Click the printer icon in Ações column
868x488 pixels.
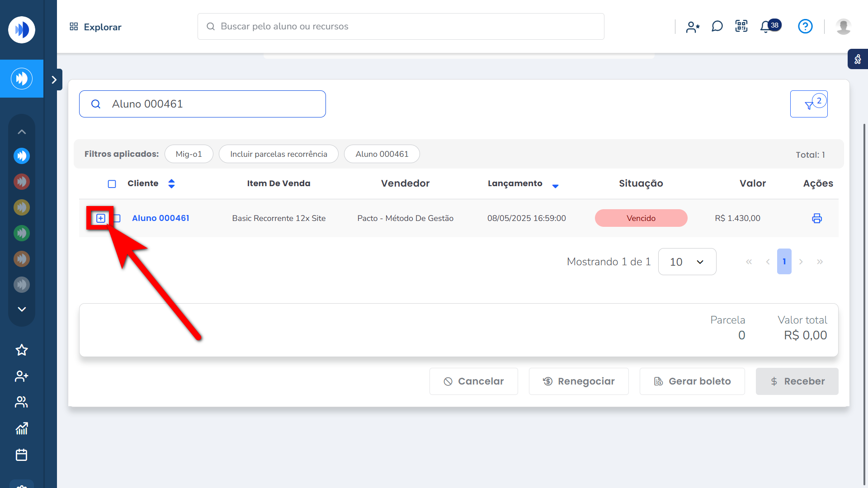[816, 218]
